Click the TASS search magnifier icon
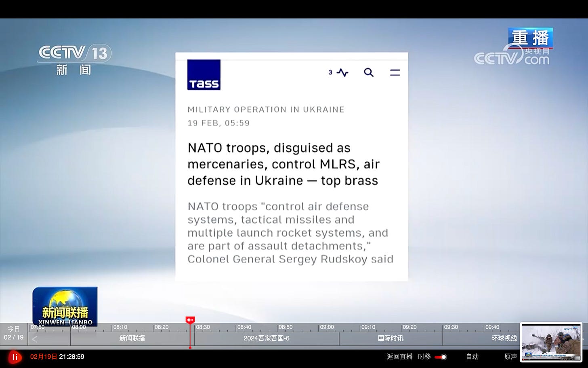This screenshot has width=588, height=368. (x=369, y=72)
